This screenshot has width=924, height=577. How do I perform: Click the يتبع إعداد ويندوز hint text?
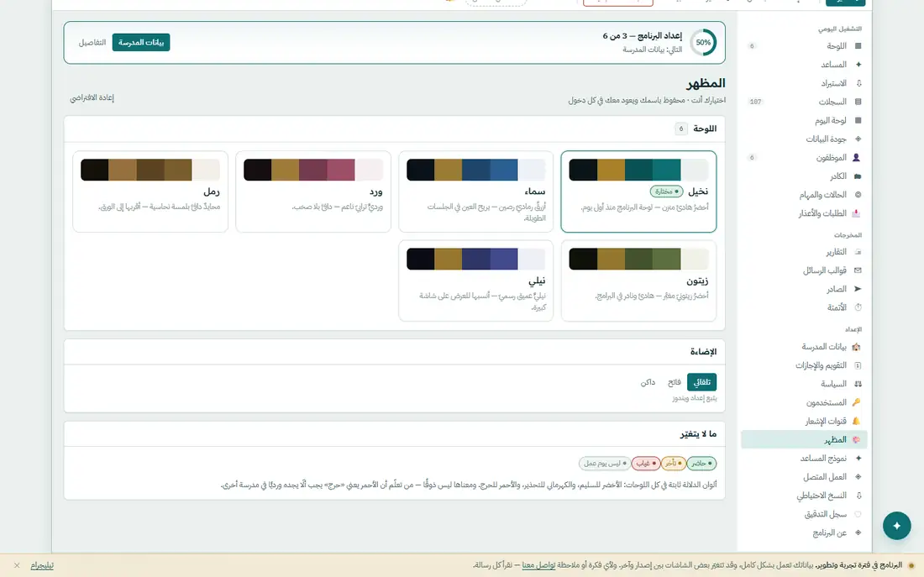coord(694,398)
